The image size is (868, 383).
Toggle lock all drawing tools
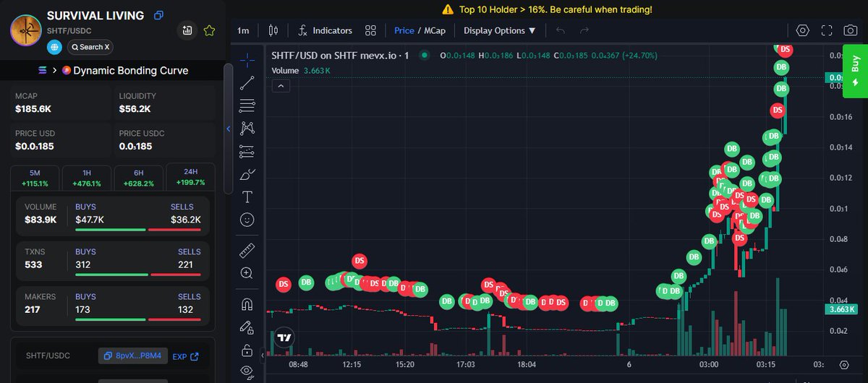point(247,350)
